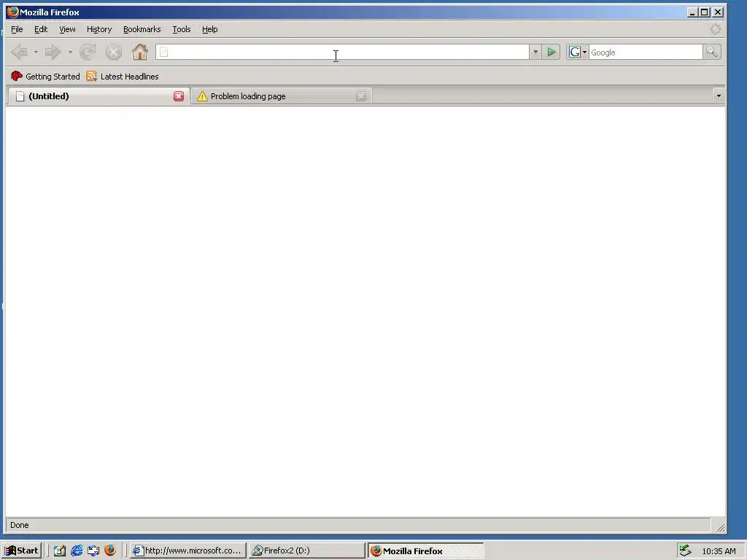Go to the Home page icon

point(140,52)
